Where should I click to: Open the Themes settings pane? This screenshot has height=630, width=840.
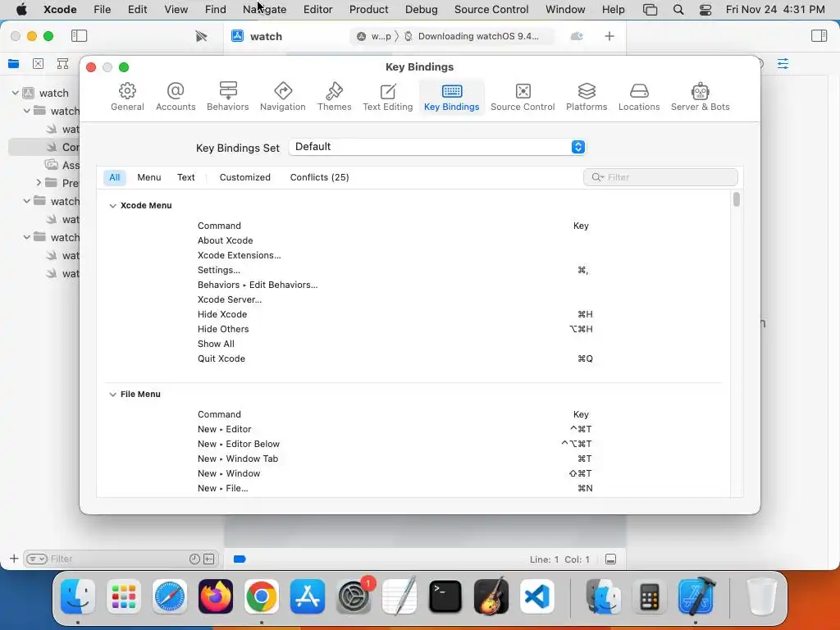tap(334, 97)
